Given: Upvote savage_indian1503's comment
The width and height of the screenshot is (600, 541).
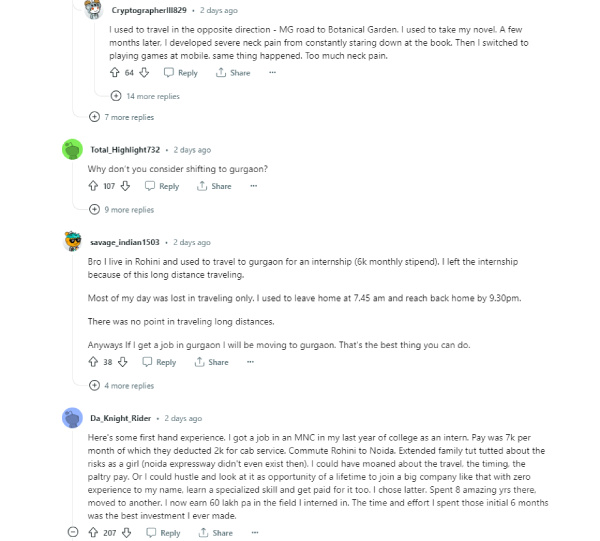Looking at the screenshot, I should pos(93,362).
